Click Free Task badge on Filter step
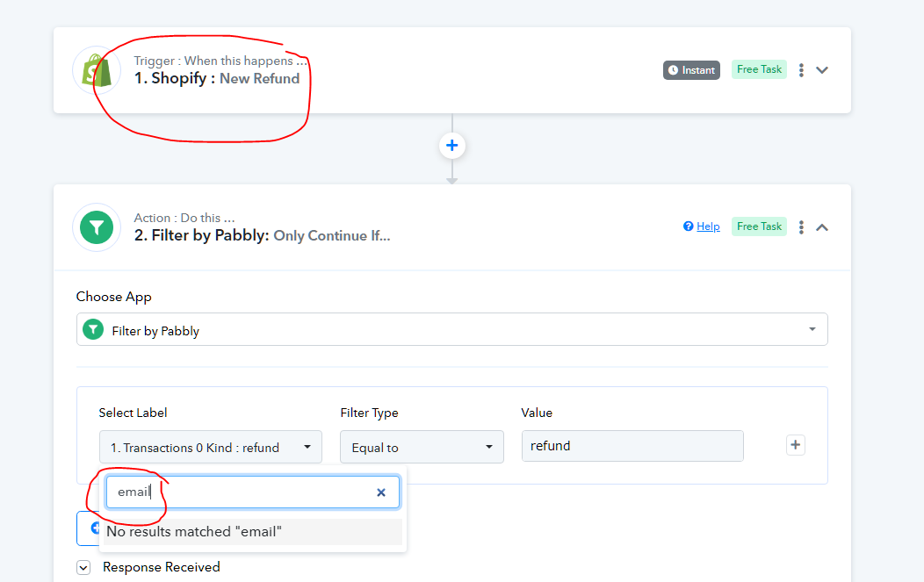This screenshot has height=582, width=924. coord(759,226)
